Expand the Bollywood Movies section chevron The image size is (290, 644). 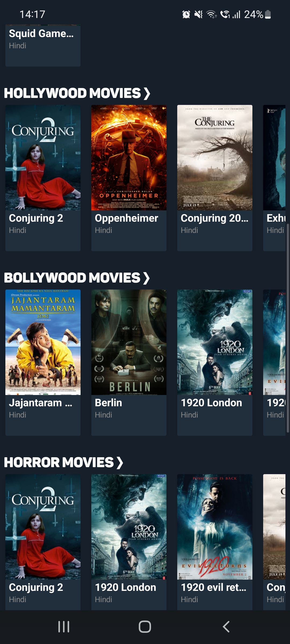[x=146, y=278]
